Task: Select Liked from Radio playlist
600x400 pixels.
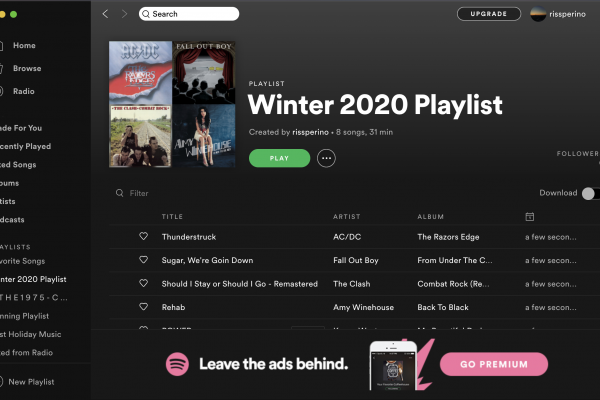Action: (26, 353)
